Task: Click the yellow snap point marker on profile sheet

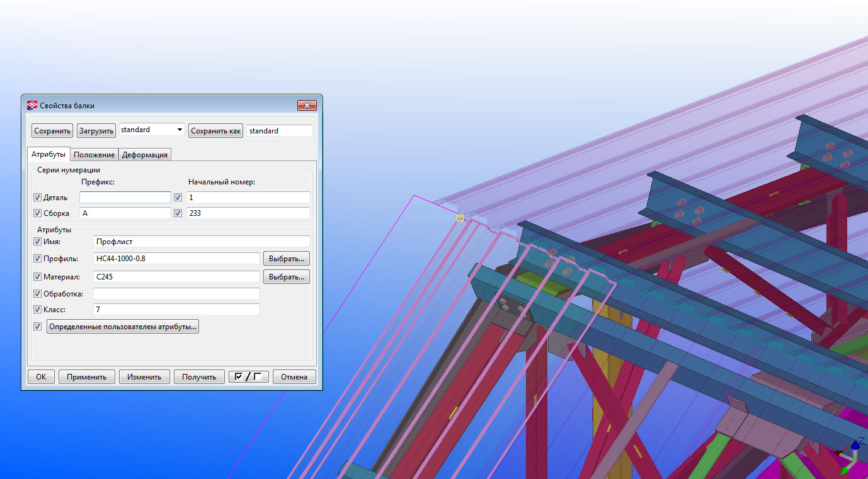Action: 460,218
